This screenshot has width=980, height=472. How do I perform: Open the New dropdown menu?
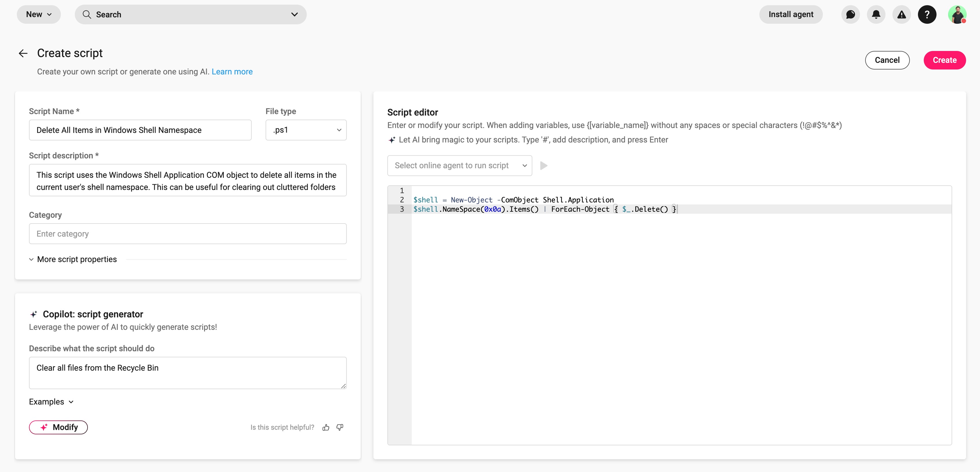click(39, 14)
